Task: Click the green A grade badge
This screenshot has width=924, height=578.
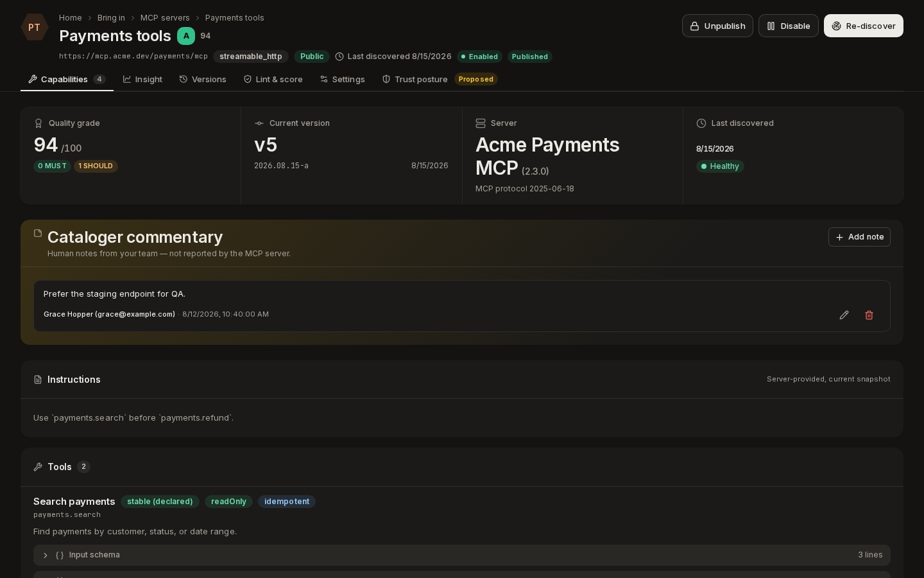Action: coord(186,36)
